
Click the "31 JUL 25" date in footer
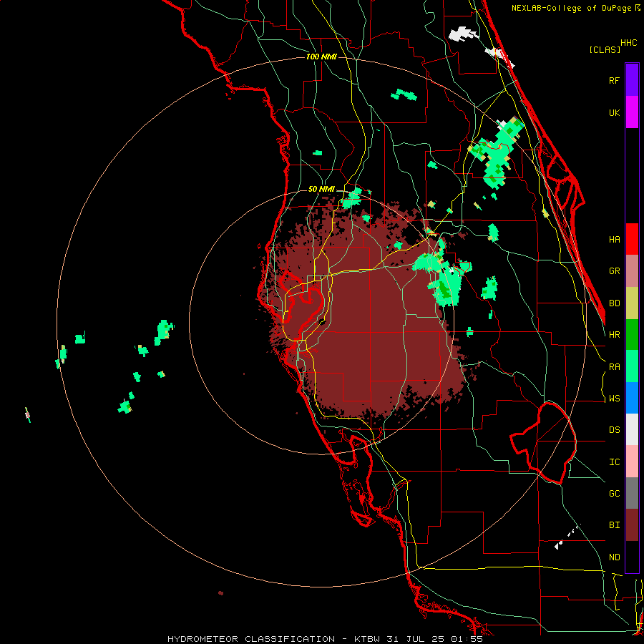415,639
